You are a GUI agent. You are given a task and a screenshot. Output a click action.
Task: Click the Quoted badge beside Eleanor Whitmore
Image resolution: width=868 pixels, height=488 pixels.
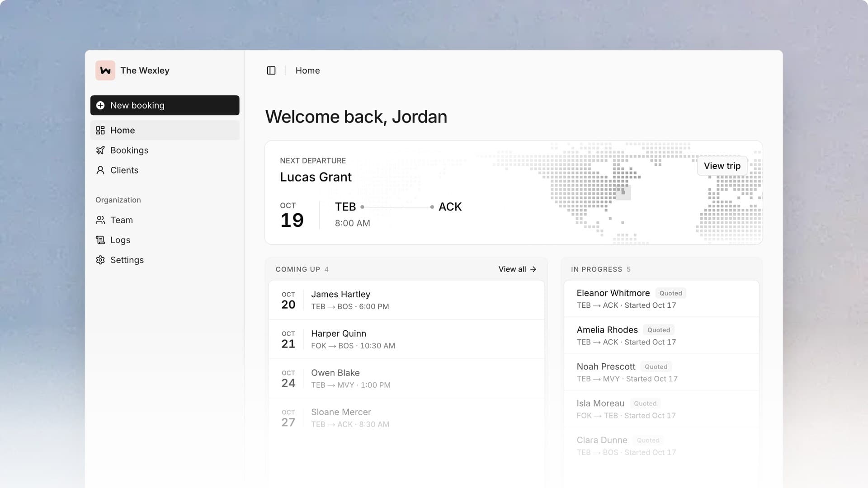tap(670, 293)
